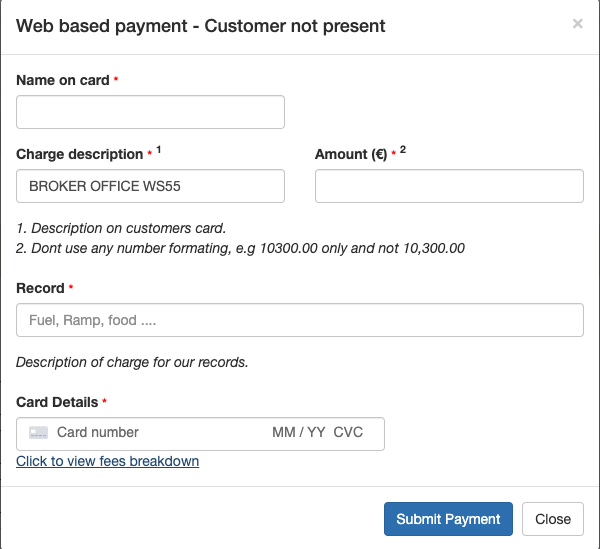
Task: Click the Close button in the footer
Action: (x=552, y=519)
